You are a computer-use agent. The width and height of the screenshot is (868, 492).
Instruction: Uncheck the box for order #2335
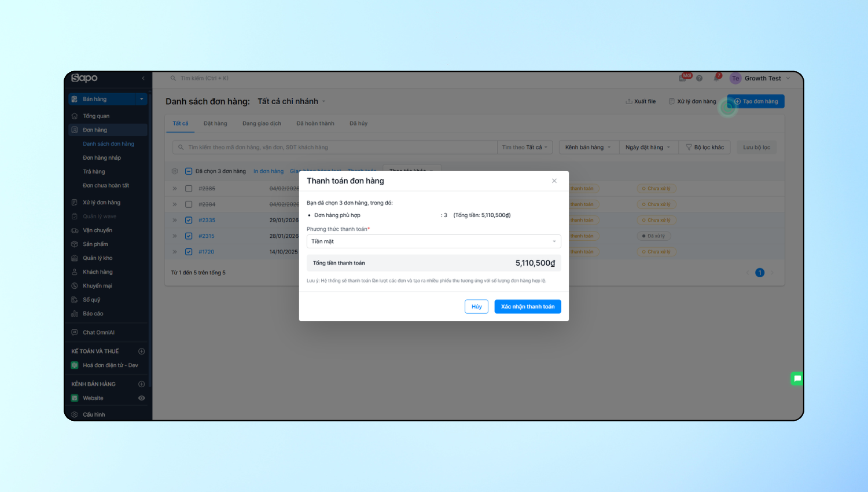pos(189,220)
